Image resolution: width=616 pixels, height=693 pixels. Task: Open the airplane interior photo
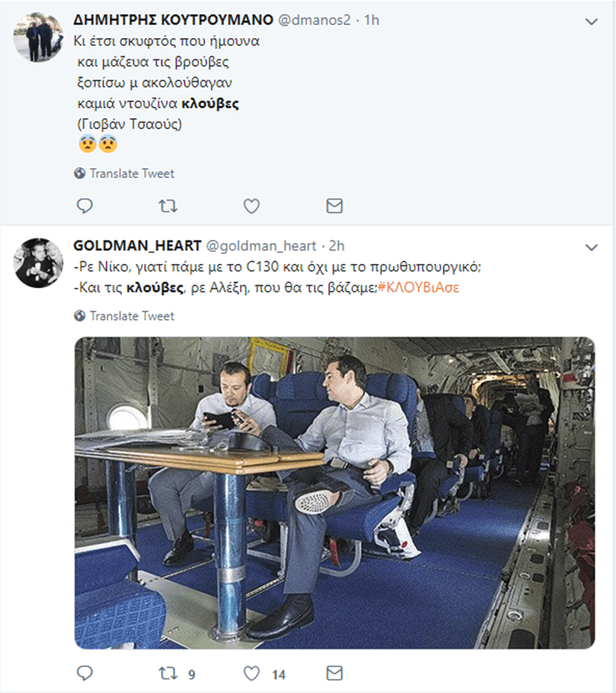click(335, 493)
